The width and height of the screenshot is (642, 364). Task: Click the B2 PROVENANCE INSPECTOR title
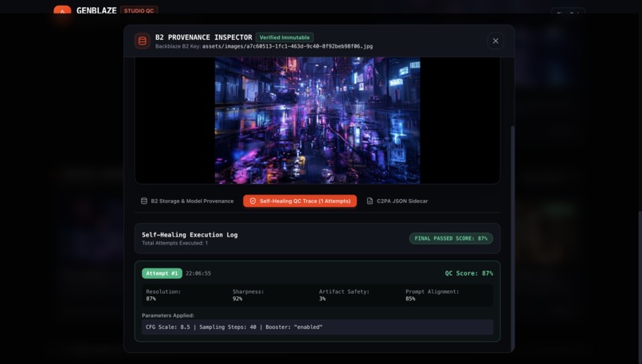(203, 37)
